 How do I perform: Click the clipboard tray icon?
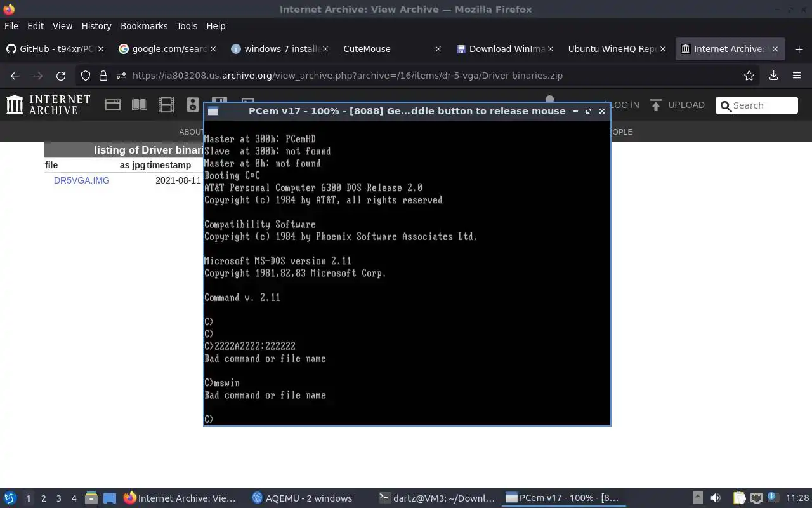[x=740, y=498]
